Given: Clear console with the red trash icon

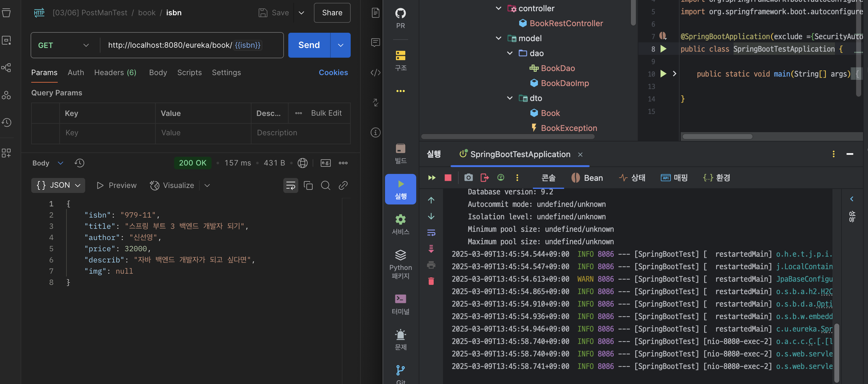Looking at the screenshot, I should [x=431, y=281].
